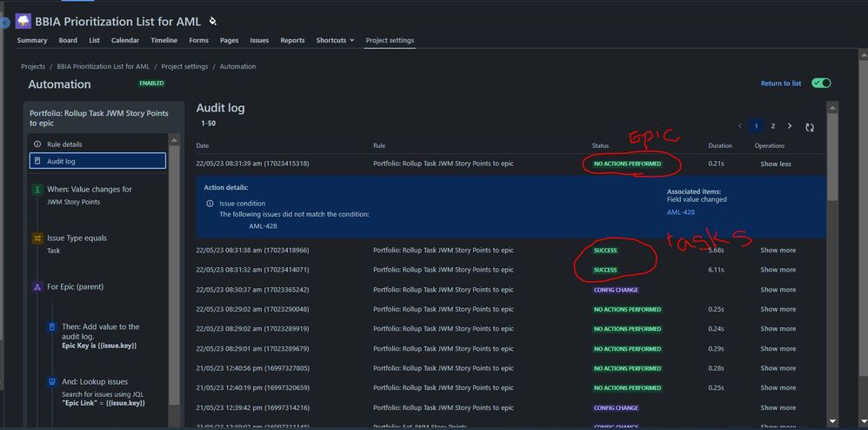Click CONFIG CHANGE status at 08:30:37 am
The image size is (868, 430).
click(616, 290)
